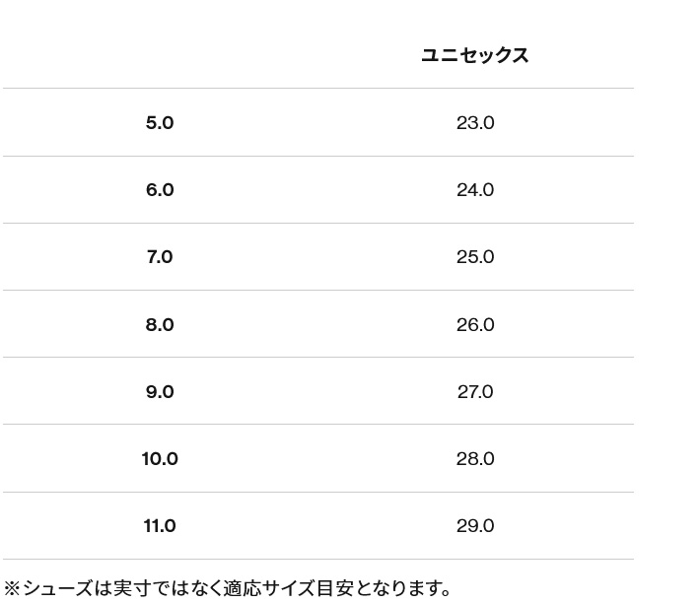Click the 26.0 unisex value
This screenshot has width=700, height=603.
pyautogui.click(x=475, y=325)
